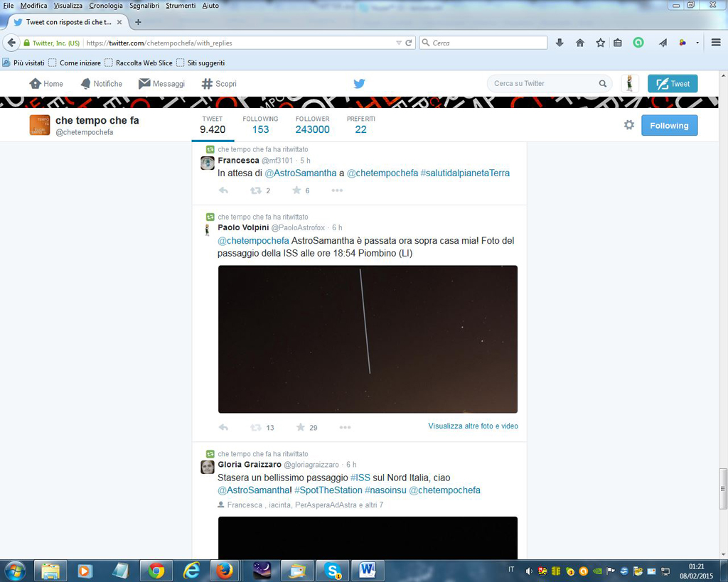This screenshot has height=582, width=728.
Task: Open profile avatar menu in header
Action: pos(630,84)
